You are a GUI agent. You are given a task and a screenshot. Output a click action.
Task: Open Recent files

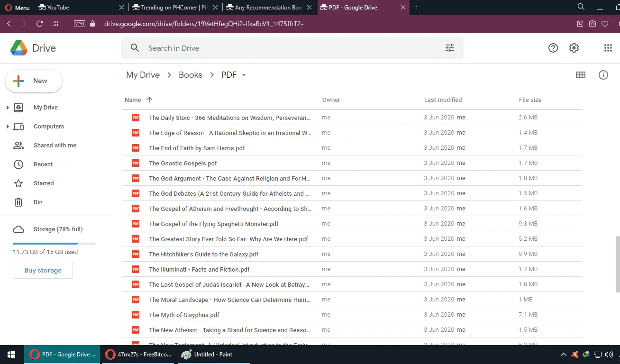click(43, 164)
